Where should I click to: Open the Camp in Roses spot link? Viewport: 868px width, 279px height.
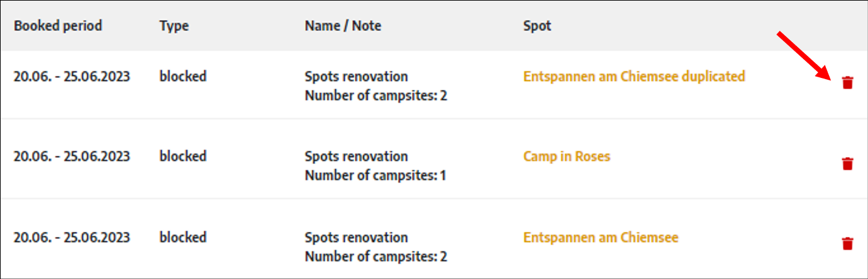click(x=567, y=156)
